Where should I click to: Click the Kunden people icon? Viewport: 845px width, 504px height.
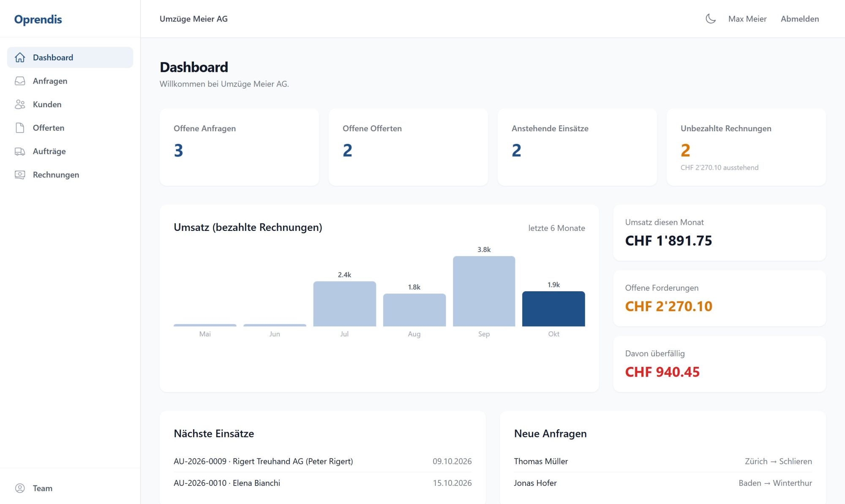point(20,104)
